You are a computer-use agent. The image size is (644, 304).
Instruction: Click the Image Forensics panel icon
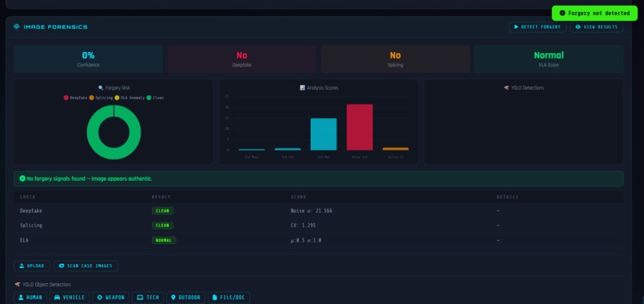(x=17, y=26)
